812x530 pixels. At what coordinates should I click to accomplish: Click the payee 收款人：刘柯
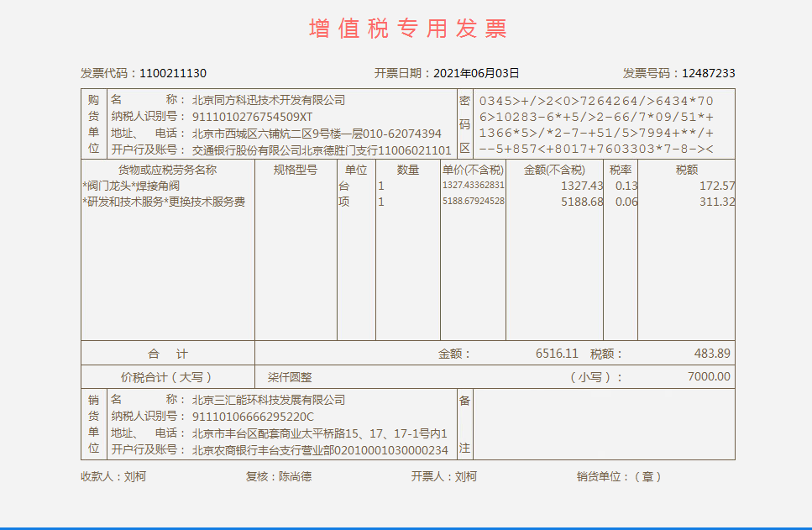pos(113,476)
